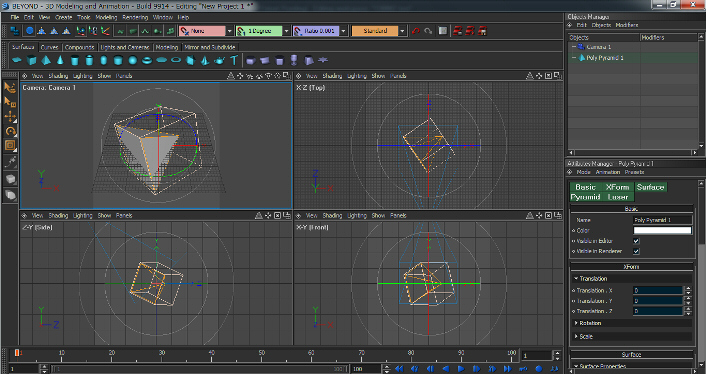Expand the Scale section
The image size is (706, 374).
[576, 337]
